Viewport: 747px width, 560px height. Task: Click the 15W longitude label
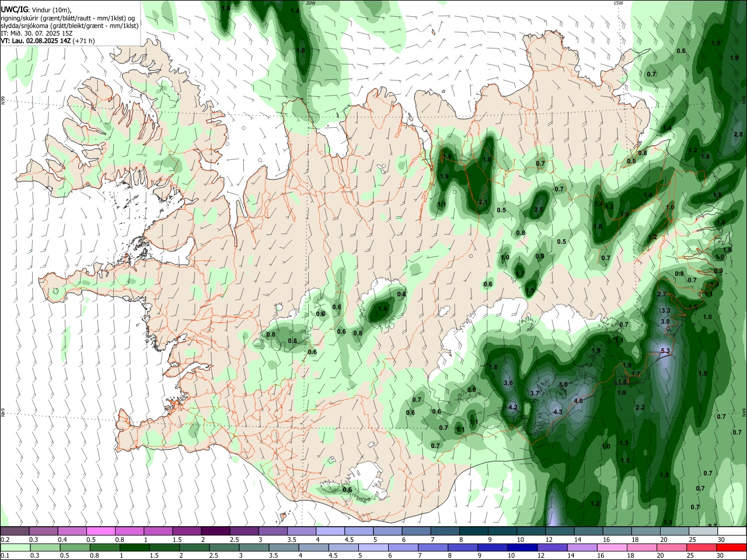click(618, 3)
